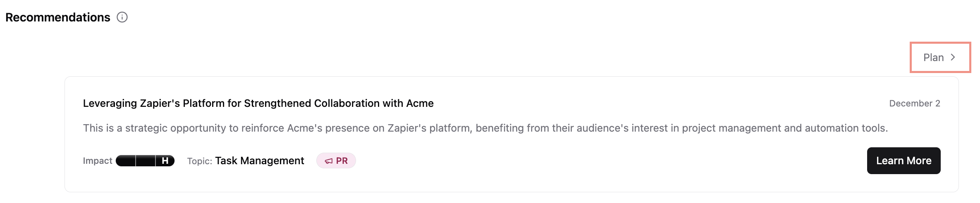Image resolution: width=980 pixels, height=203 pixels.
Task: Click the recommendation description starting 'This is a strategic'
Action: [485, 128]
